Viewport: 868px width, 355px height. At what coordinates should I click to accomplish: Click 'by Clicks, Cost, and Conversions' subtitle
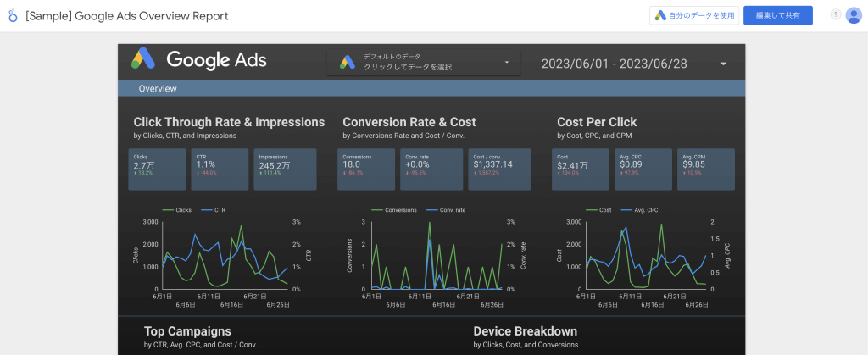point(526,345)
